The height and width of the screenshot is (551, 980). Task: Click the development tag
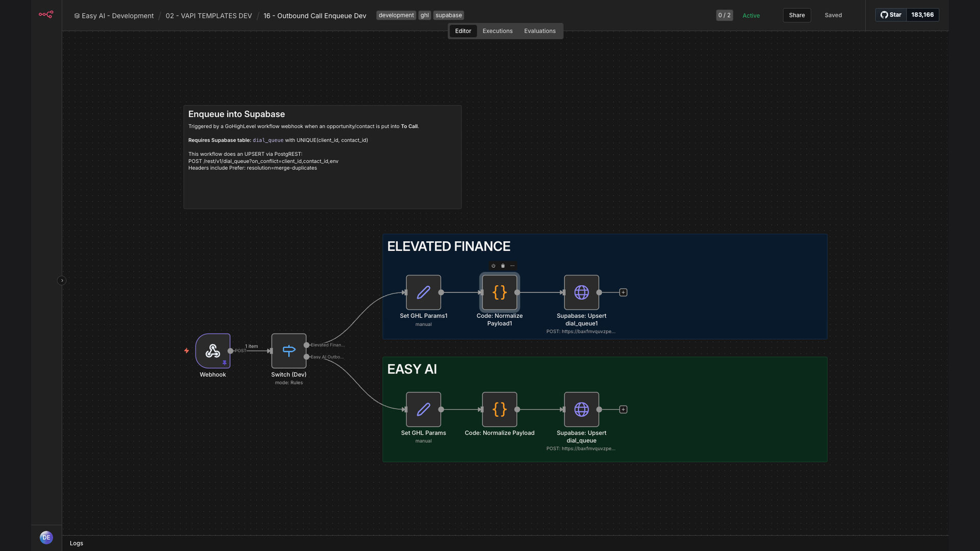coord(396,15)
